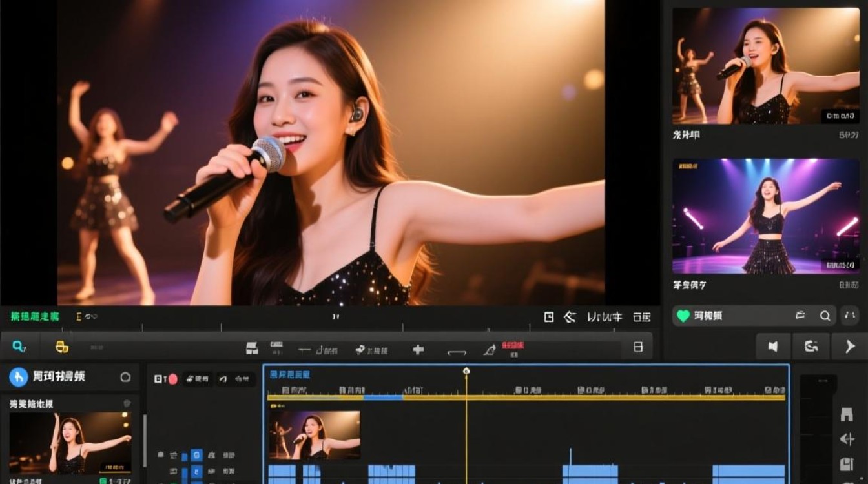Click the square panel icon at toolbar right end
The image size is (868, 484).
click(638, 347)
